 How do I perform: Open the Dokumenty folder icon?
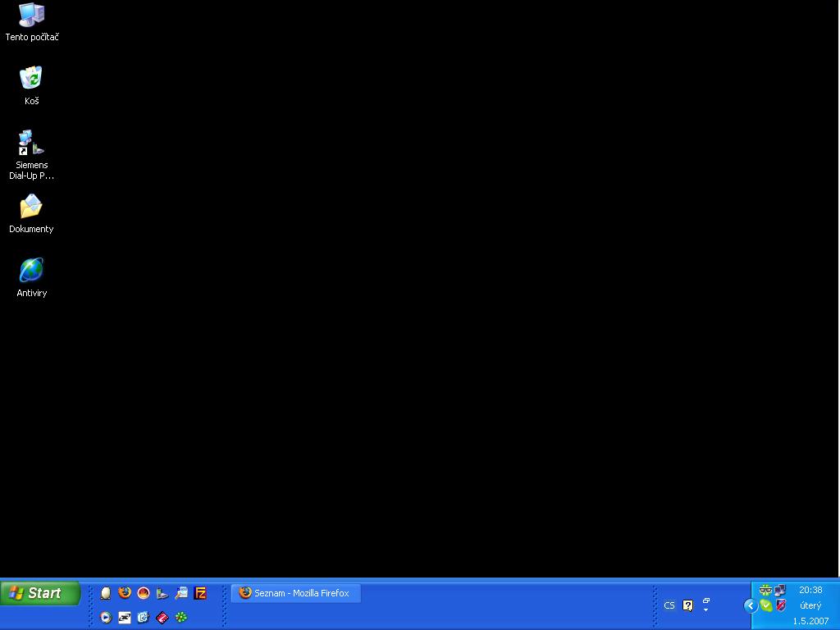click(31, 207)
